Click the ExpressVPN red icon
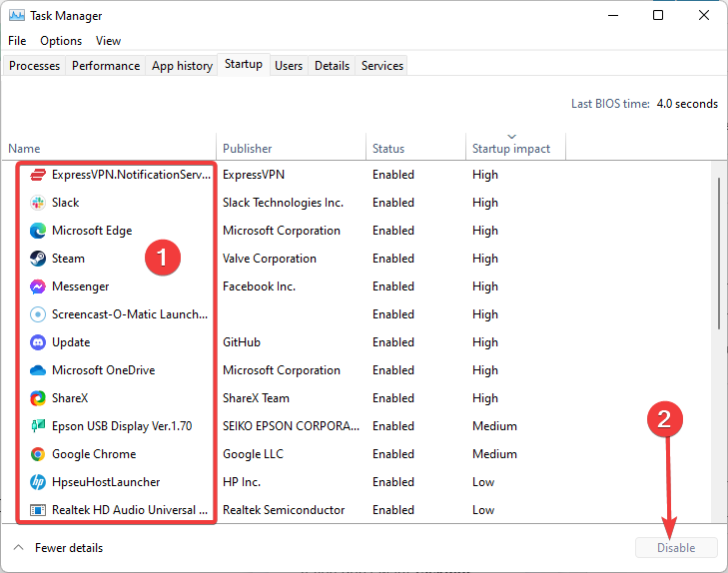The width and height of the screenshot is (728, 573). click(38, 175)
